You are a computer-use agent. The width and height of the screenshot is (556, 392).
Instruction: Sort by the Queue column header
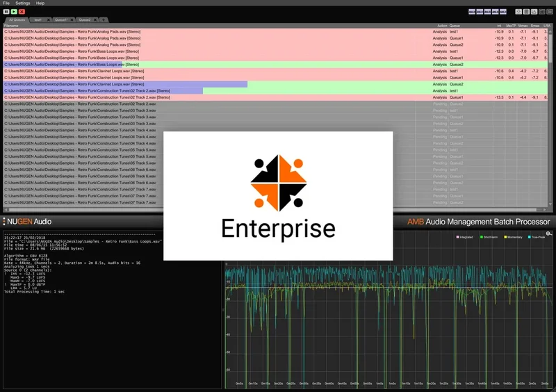tap(455, 26)
